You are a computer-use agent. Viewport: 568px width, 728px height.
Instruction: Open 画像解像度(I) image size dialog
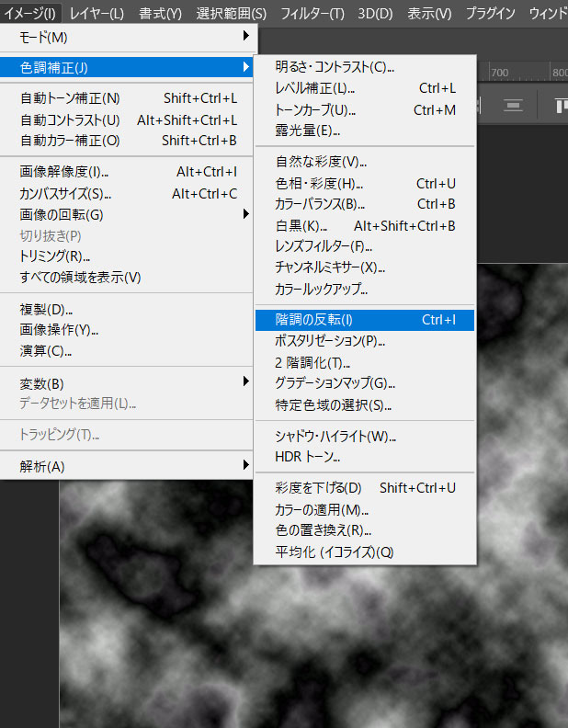[64, 172]
